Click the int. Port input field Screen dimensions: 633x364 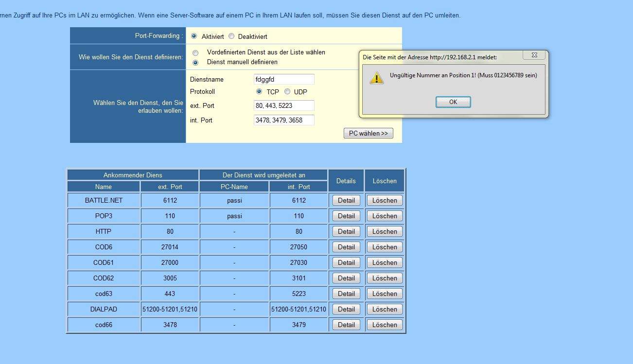click(284, 120)
